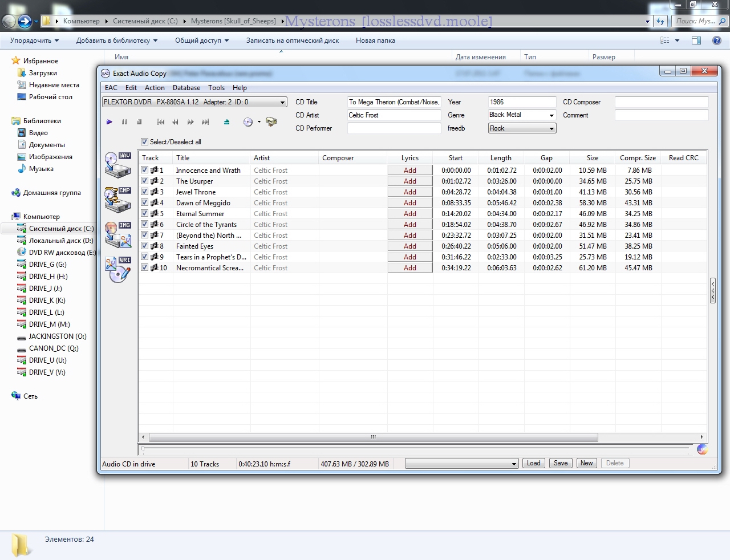Click the CD Composer input field
The height and width of the screenshot is (560, 730).
pos(662,102)
